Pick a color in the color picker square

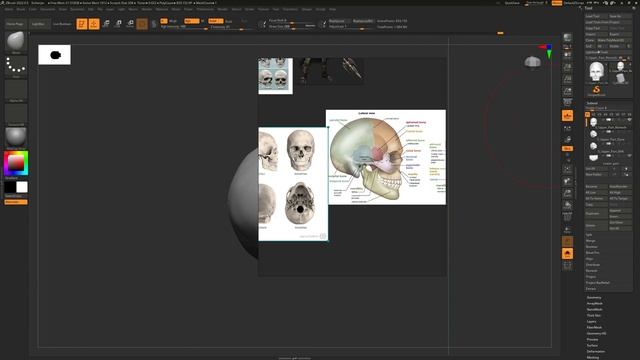16,163
